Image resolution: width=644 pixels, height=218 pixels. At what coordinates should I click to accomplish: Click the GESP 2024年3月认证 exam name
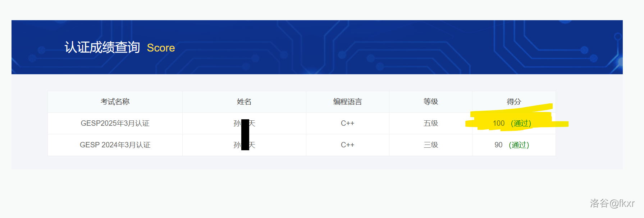click(115, 145)
